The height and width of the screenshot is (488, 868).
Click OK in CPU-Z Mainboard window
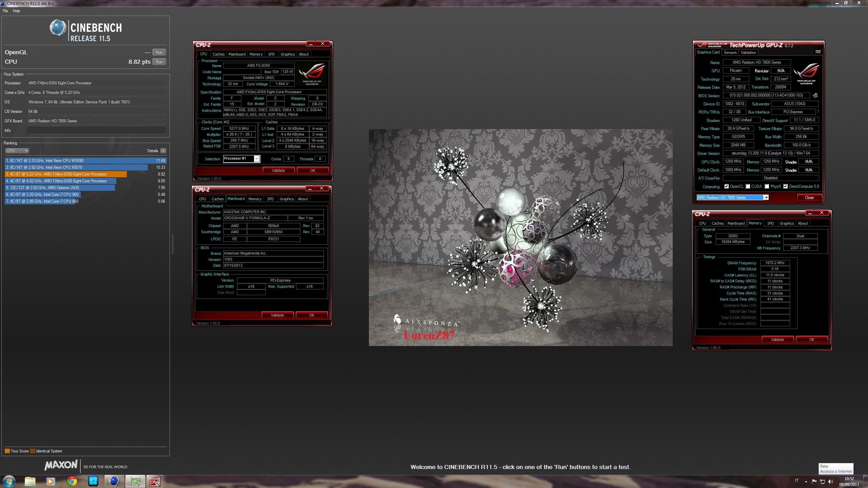312,315
